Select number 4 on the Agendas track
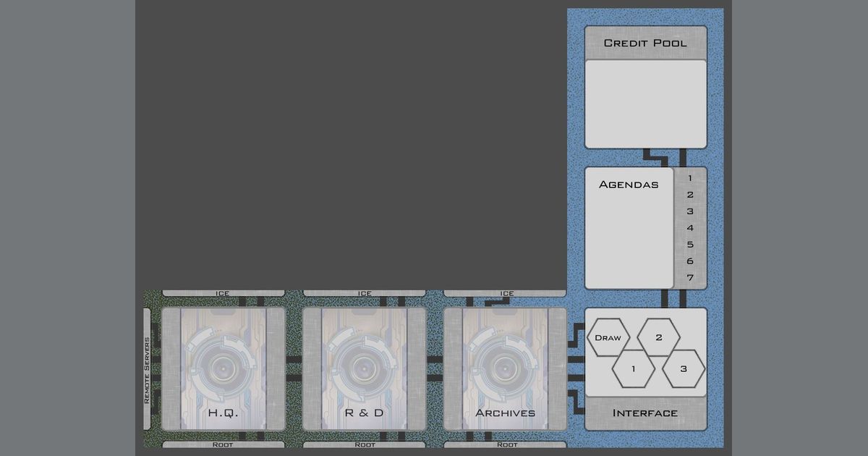Image resolution: width=868 pixels, height=456 pixels. coord(691,228)
